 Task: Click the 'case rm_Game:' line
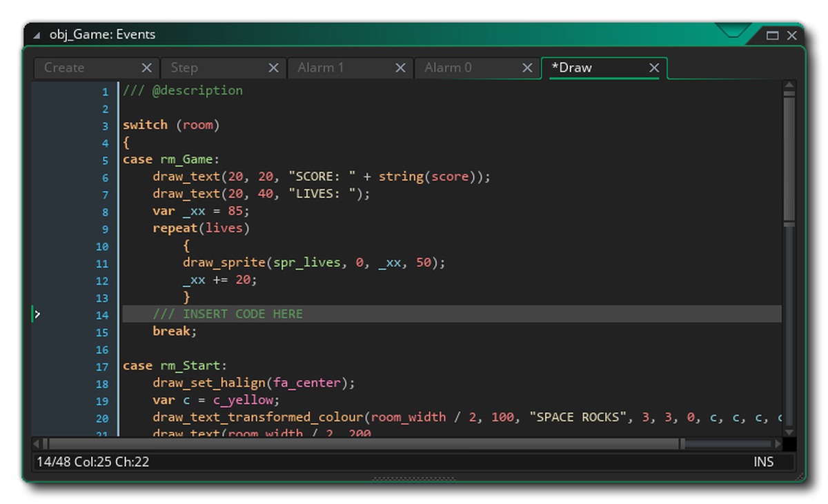click(171, 159)
